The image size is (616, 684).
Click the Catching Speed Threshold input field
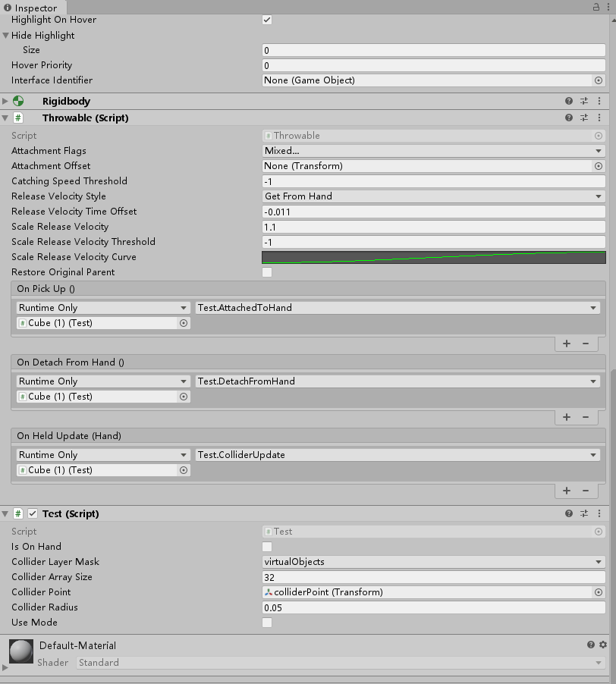coord(432,180)
